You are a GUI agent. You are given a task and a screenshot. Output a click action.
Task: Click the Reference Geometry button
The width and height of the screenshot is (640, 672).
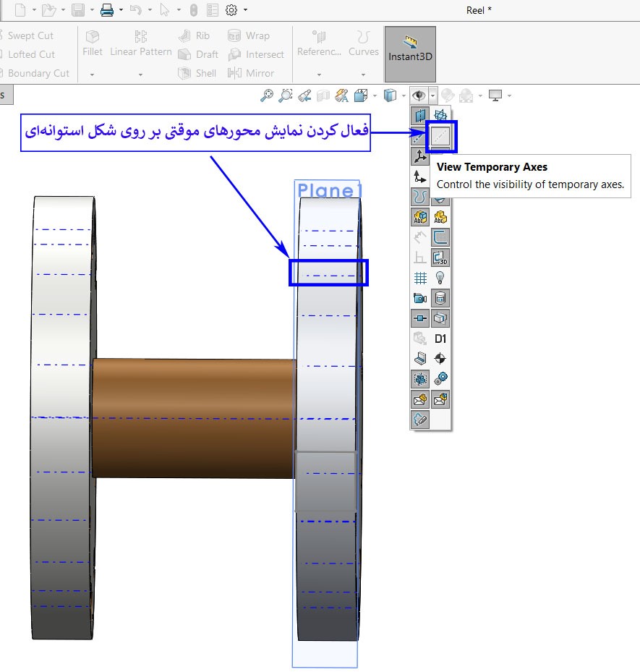(318, 43)
